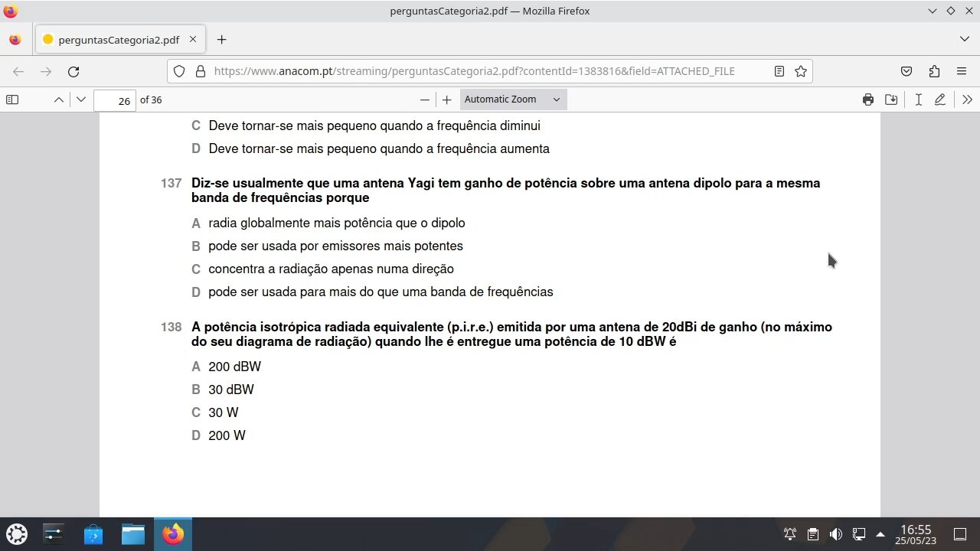The height and width of the screenshot is (551, 980).
Task: Click answer '200 W'
Action: pos(227,435)
